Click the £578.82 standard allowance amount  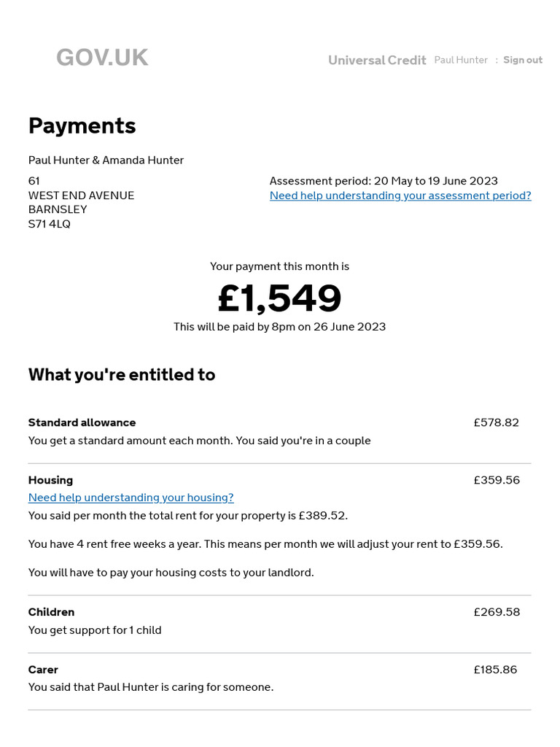(x=497, y=422)
